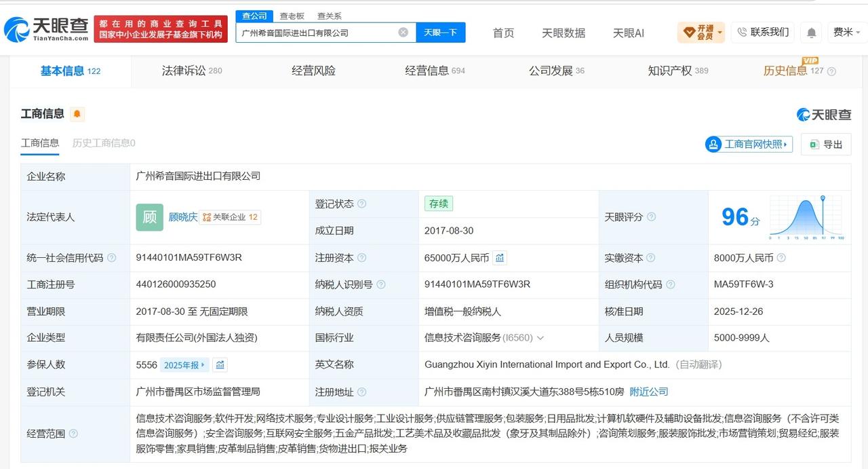Open 天眼AI in top navigation
868x469 pixels.
tap(629, 33)
